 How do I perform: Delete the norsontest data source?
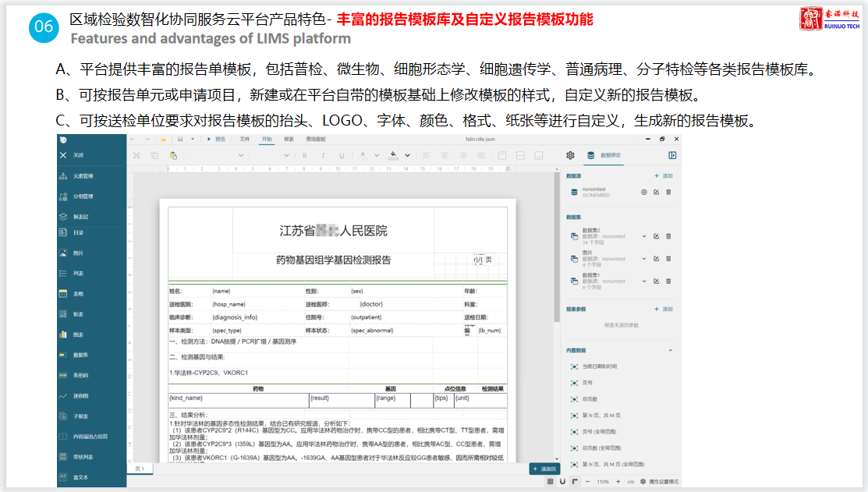tap(668, 192)
